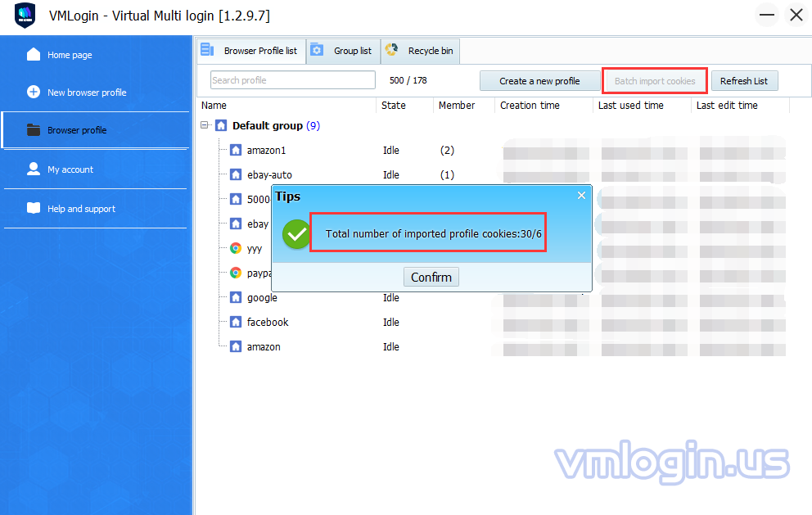Screen dimensions: 812x515
Task: Select the Browser profile folder icon
Action: tap(34, 130)
